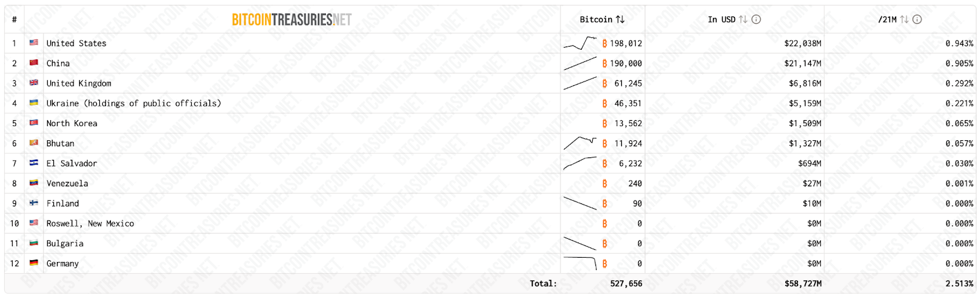Image resolution: width=980 pixels, height=297 pixels.
Task: Select Ukraine (holdings of public officials) row
Action: tap(490, 103)
